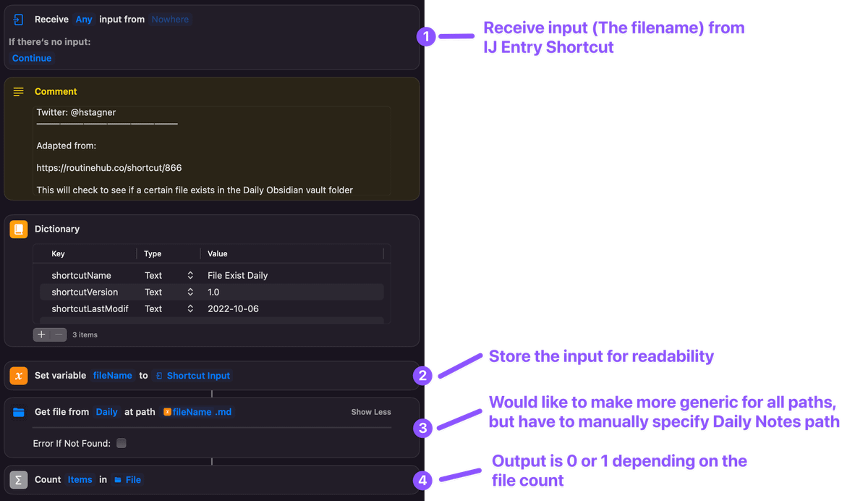Click the yellow Comment action icon
This screenshot has height=501, width=868.
tap(19, 91)
